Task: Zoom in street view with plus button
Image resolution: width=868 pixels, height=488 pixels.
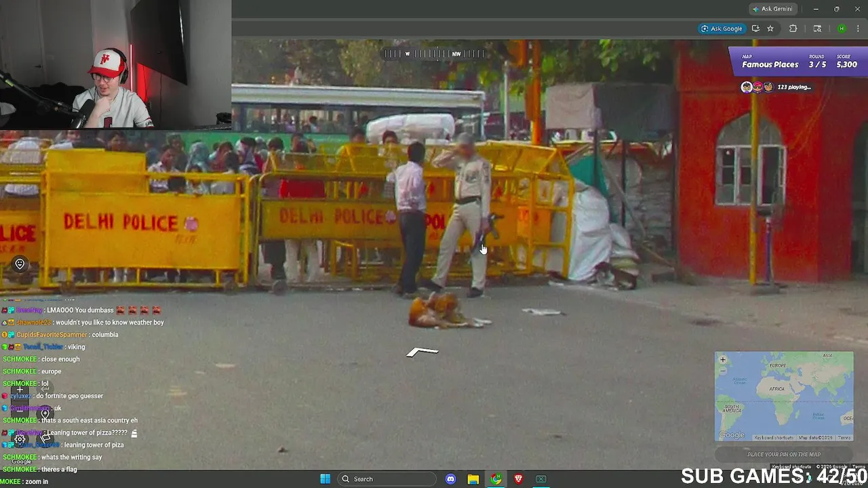Action: click(x=20, y=390)
